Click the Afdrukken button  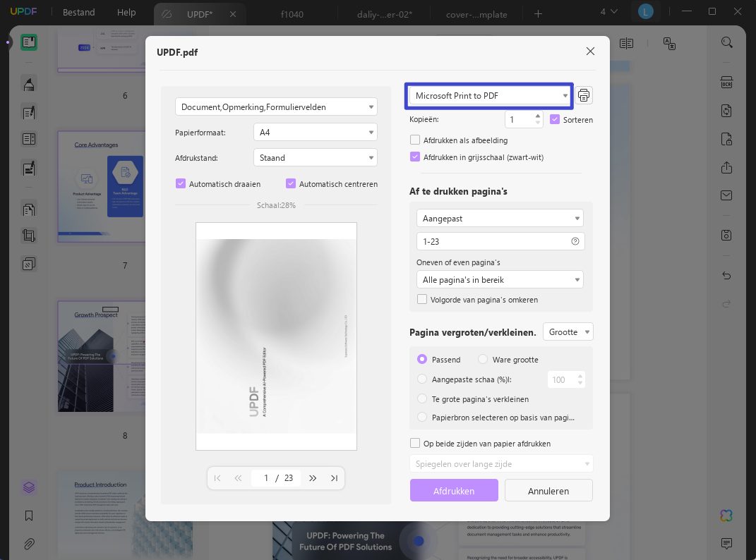[454, 491]
